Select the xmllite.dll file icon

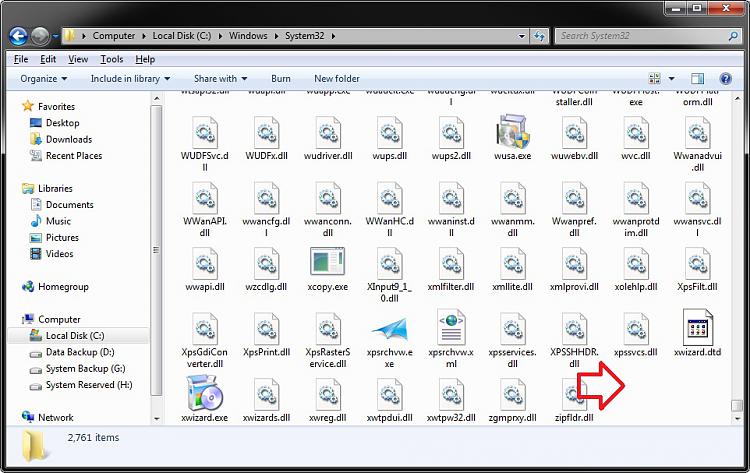[x=512, y=263]
